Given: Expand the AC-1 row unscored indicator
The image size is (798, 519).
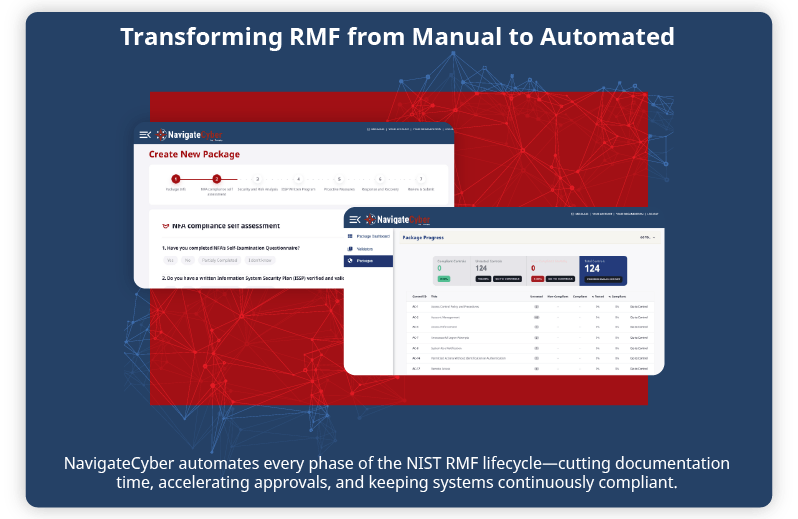Looking at the screenshot, I should click(536, 306).
